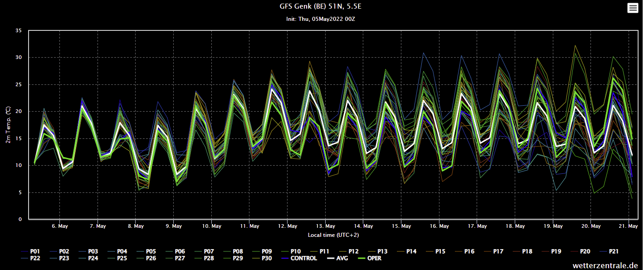This screenshot has height=270, width=644.
Task: Click the '10. May' date label
Action: [212, 226]
